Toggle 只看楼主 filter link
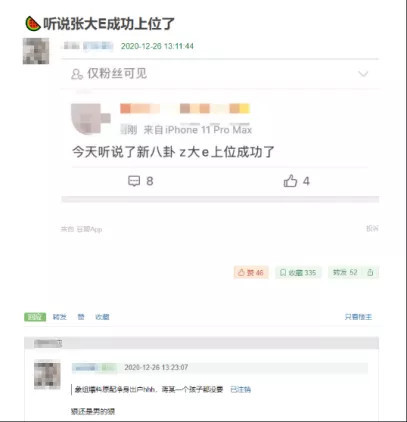 (x=358, y=317)
